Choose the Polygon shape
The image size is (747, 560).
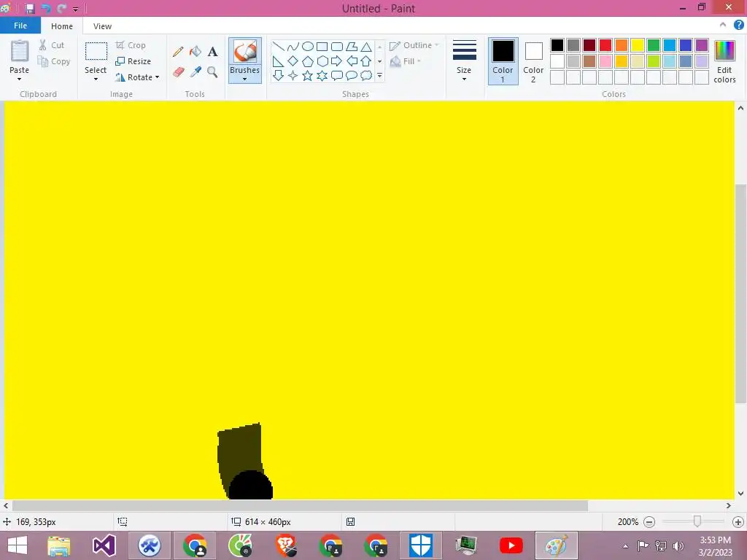coord(352,47)
